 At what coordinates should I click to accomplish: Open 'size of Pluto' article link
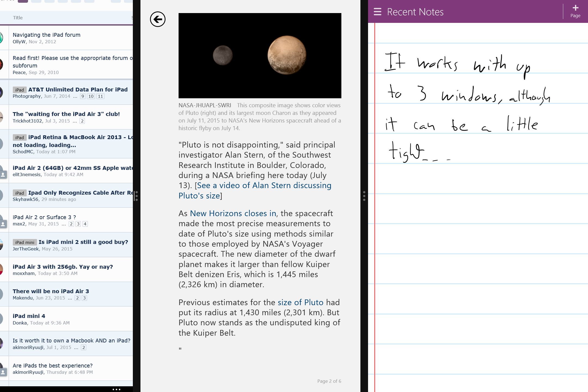pos(301,302)
